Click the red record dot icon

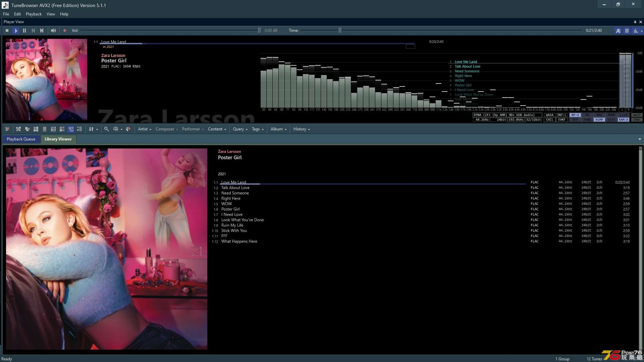point(65,31)
